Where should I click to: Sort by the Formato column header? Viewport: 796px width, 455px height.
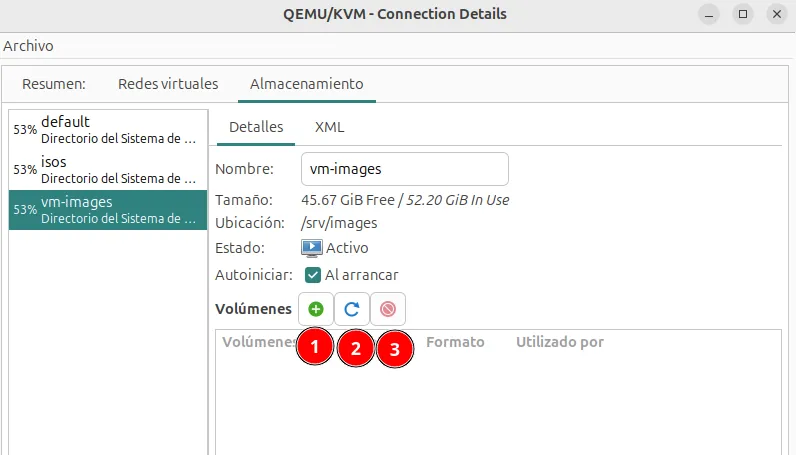(455, 342)
